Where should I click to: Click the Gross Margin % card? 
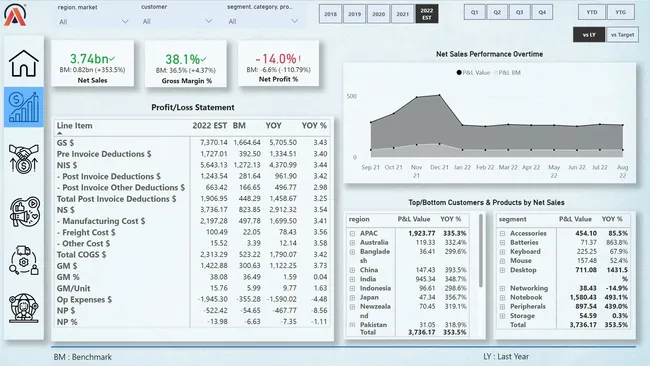point(186,63)
